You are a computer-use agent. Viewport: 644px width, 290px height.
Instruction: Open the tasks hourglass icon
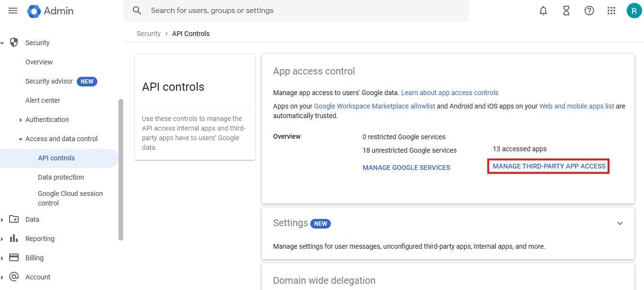(566, 11)
